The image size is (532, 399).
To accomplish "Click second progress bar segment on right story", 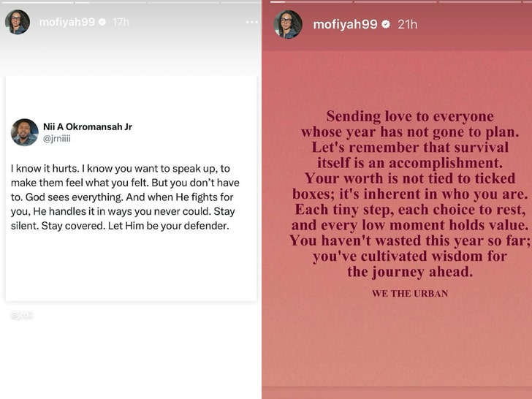I will click(x=395, y=2).
